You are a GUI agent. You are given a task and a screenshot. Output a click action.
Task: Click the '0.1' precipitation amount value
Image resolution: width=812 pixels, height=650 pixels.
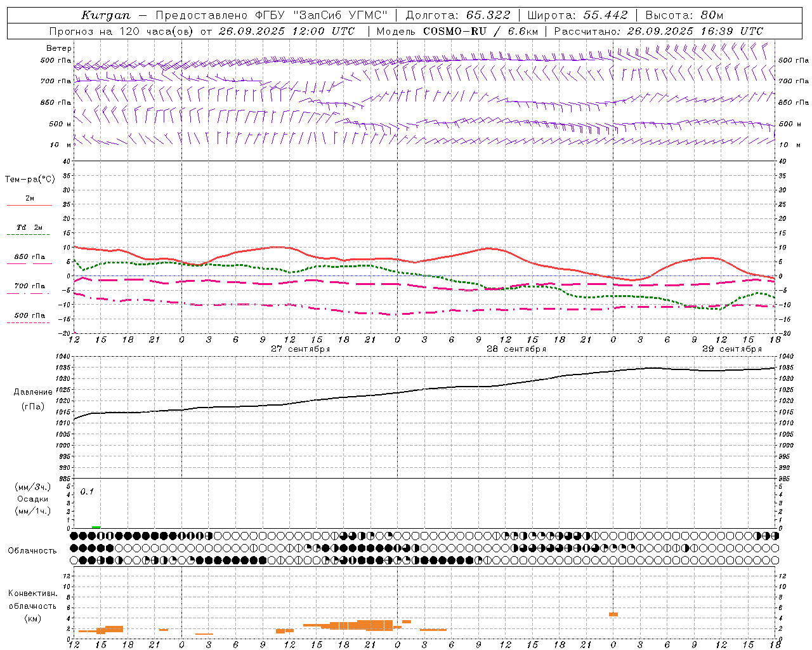tap(87, 491)
